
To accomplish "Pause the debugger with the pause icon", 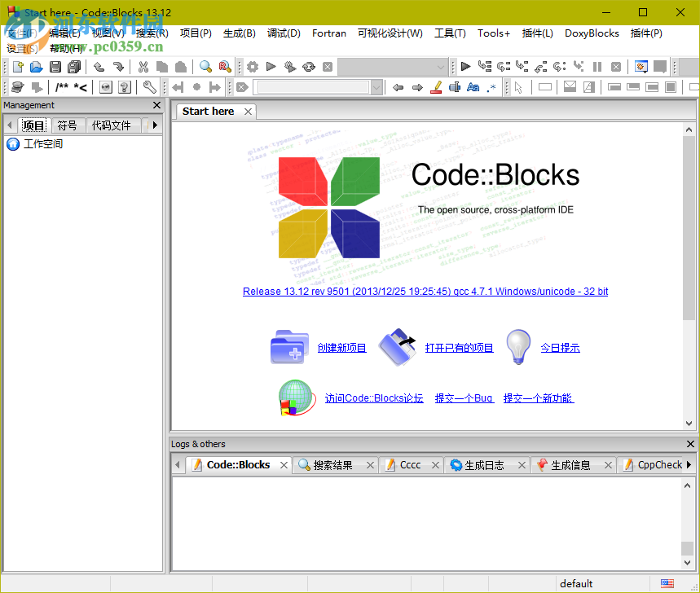I will 597,66.
